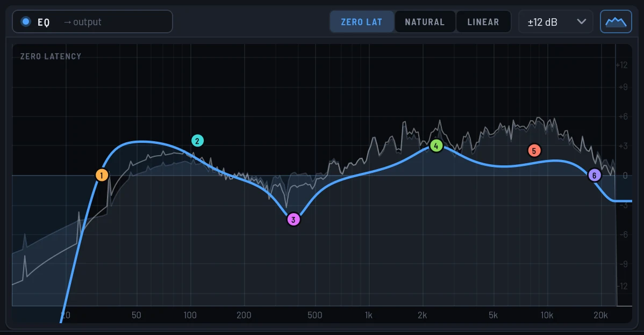Select EQ band 4 green node
644x335 pixels.
[436, 145]
